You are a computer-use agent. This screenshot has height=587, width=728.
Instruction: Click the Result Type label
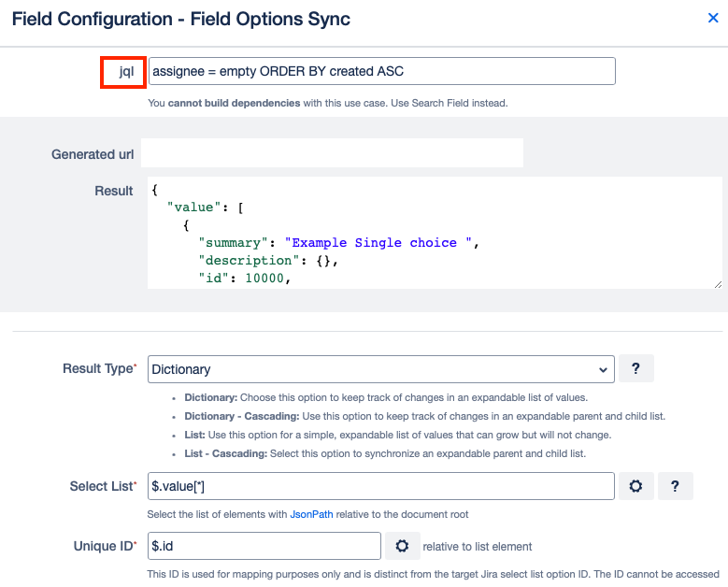click(x=98, y=369)
